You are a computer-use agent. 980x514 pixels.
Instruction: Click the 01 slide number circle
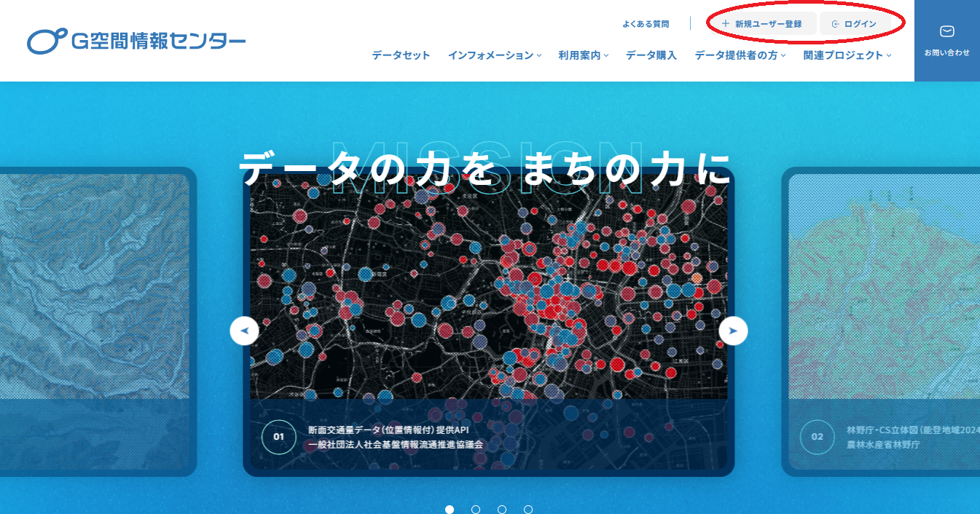tap(279, 437)
